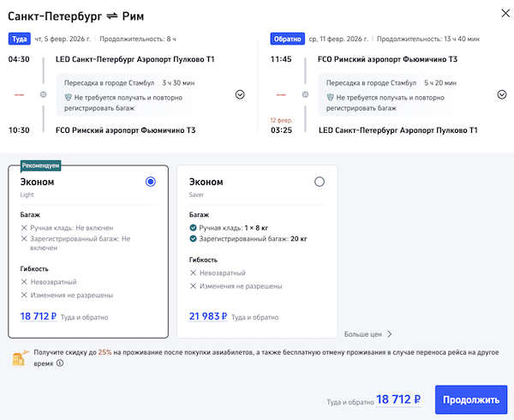Viewport: 514px width, 420px height.
Task: Click the shield icon in outbound layover
Action: [67, 99]
